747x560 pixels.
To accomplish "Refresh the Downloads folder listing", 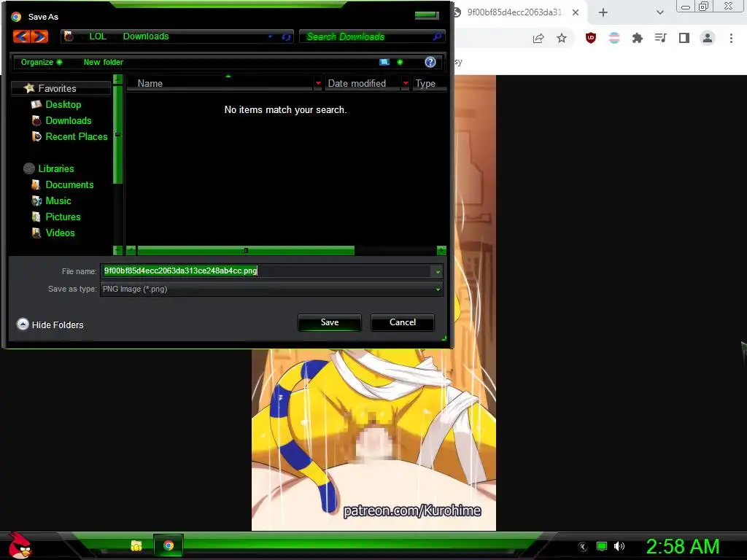I will coord(286,36).
